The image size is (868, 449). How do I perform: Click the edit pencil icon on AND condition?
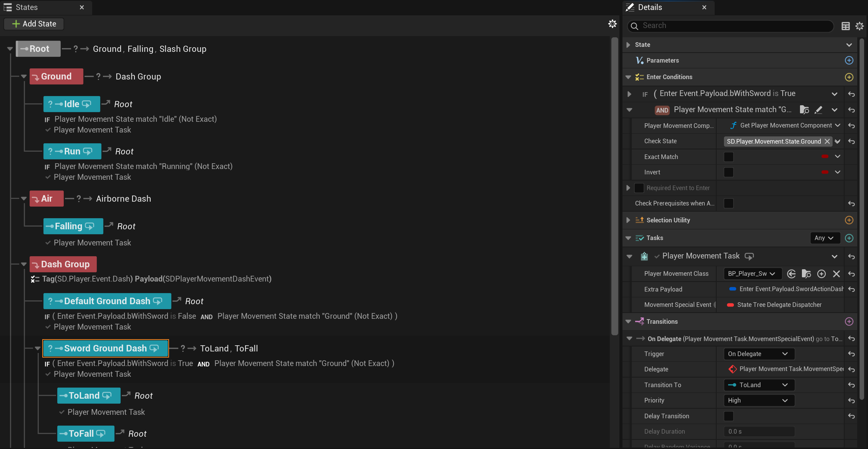[818, 110]
